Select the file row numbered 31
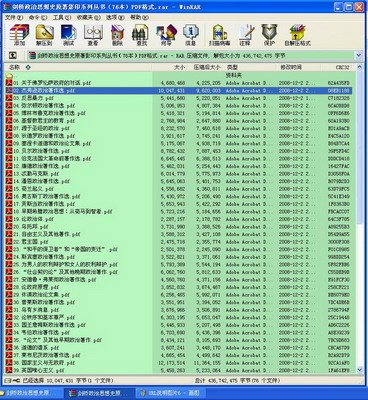Screen dimensions: 368x400 [x=178, y=310]
